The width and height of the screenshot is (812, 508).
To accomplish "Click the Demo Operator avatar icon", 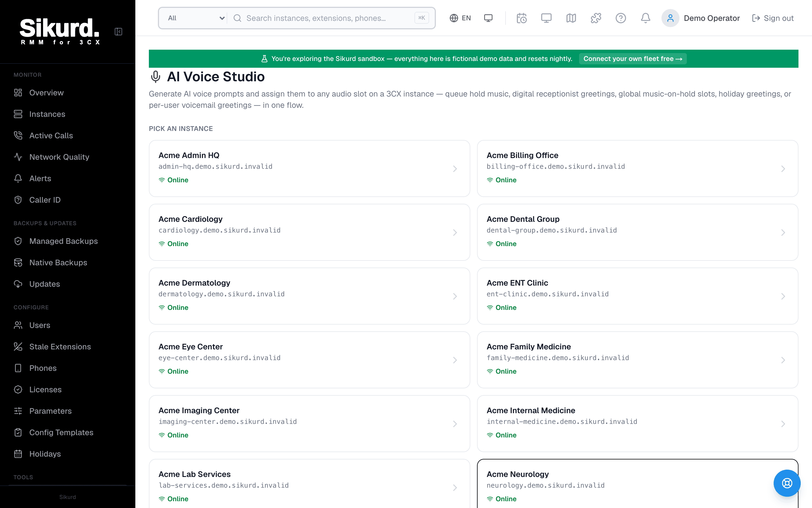I will 670,18.
